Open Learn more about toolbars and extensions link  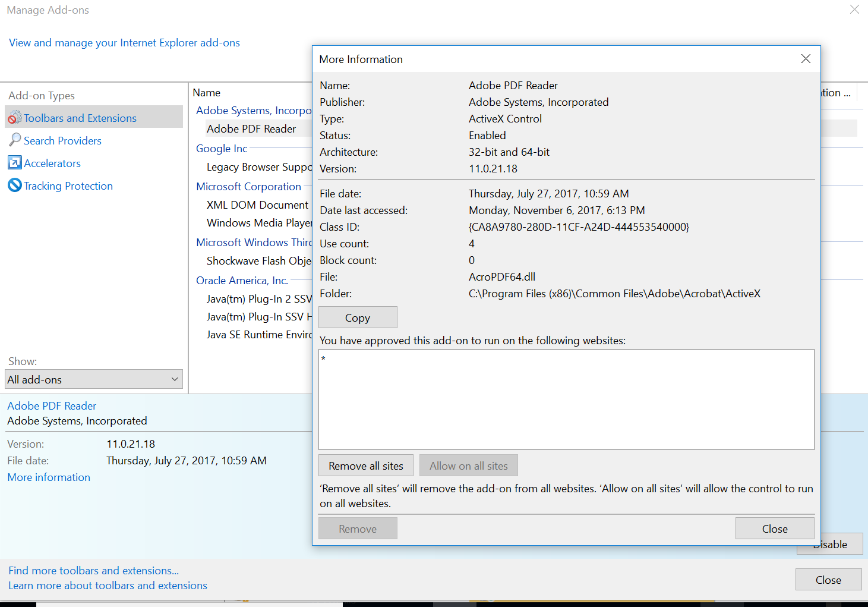[108, 586]
